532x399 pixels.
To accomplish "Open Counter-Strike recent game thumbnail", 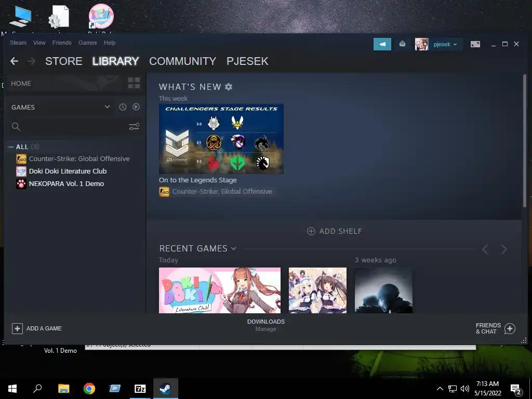I will tap(383, 290).
